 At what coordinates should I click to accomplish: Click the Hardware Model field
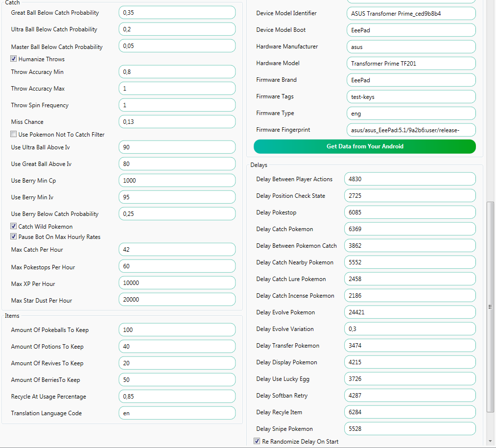pos(411,64)
